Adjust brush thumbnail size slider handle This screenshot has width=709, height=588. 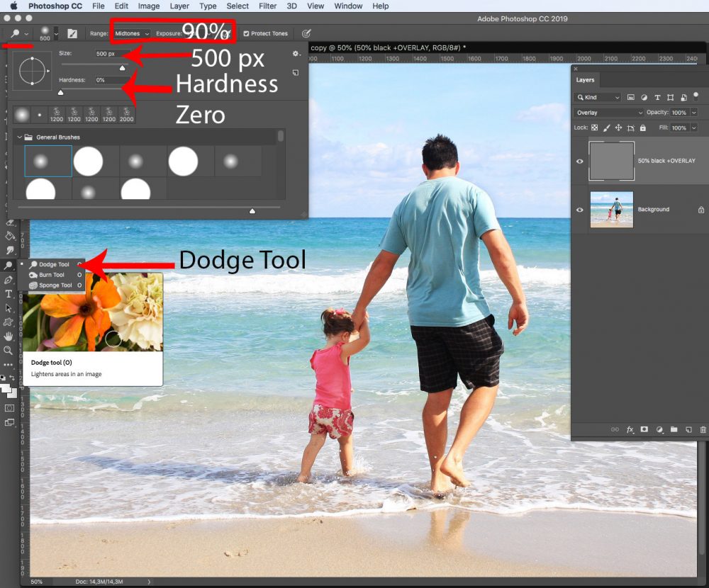[252, 211]
